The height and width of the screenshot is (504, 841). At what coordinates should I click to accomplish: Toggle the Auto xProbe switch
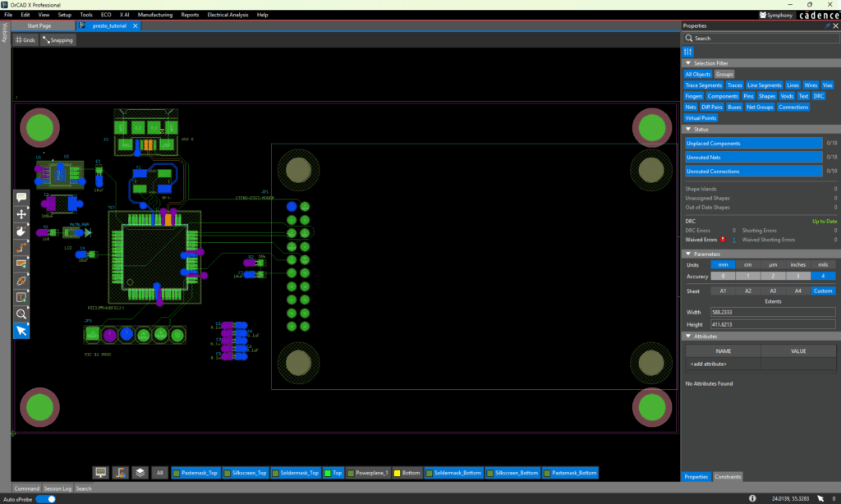pos(46,498)
